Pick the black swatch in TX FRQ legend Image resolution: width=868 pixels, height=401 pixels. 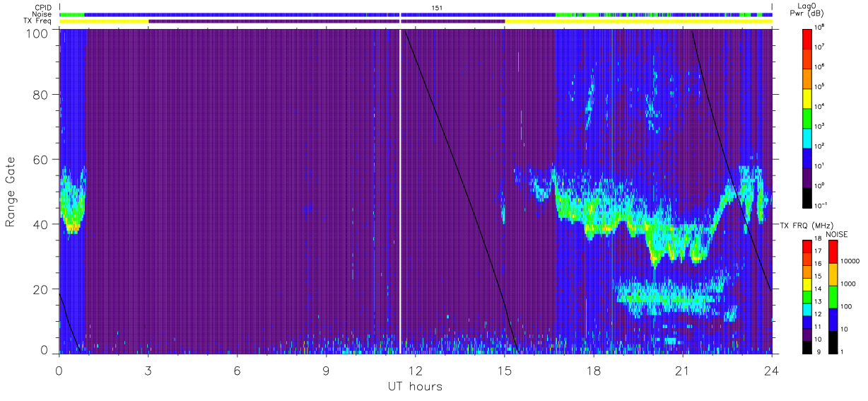coord(807,347)
